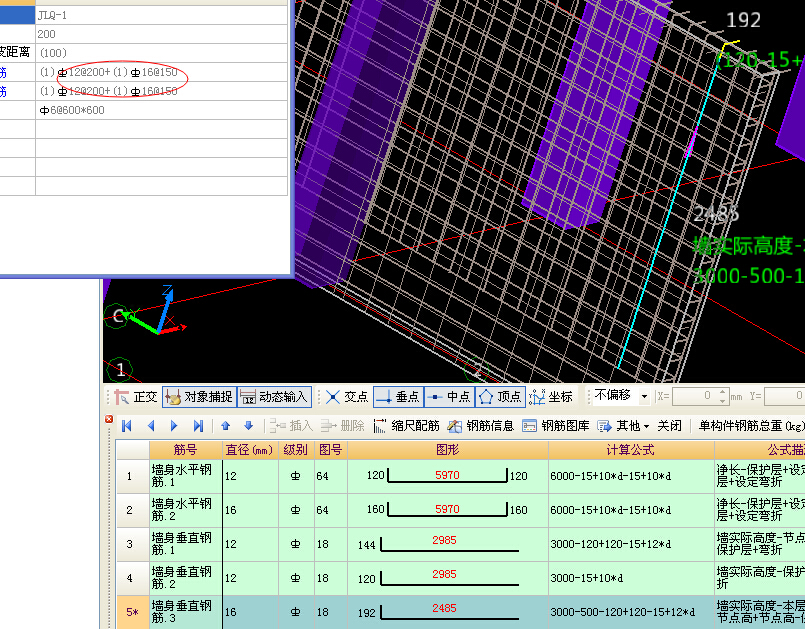Toggle the 正交 orthogonal mode
805x629 pixels.
click(137, 397)
